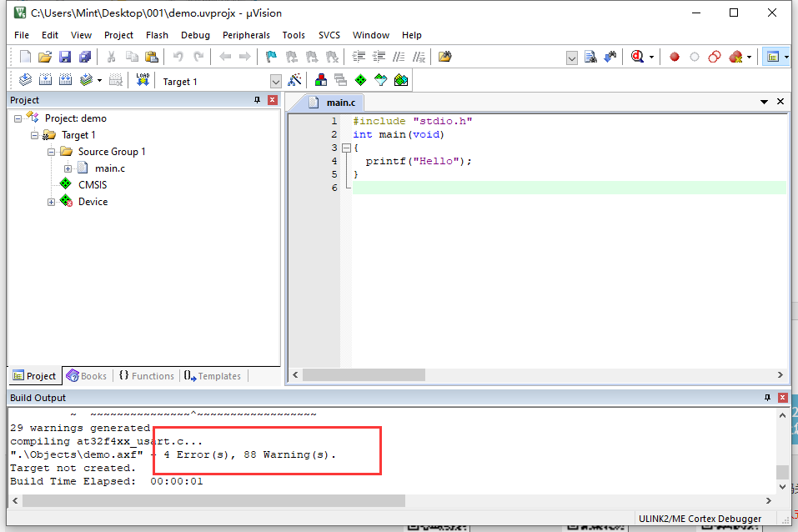Open window layout dropdown arrow
The width and height of the screenshot is (798, 532).
click(x=786, y=57)
